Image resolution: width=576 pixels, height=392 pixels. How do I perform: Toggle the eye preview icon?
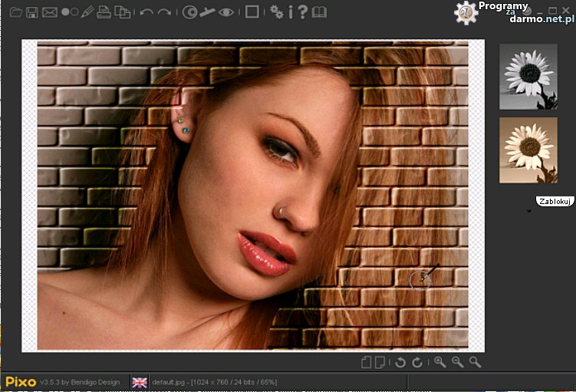[226, 12]
